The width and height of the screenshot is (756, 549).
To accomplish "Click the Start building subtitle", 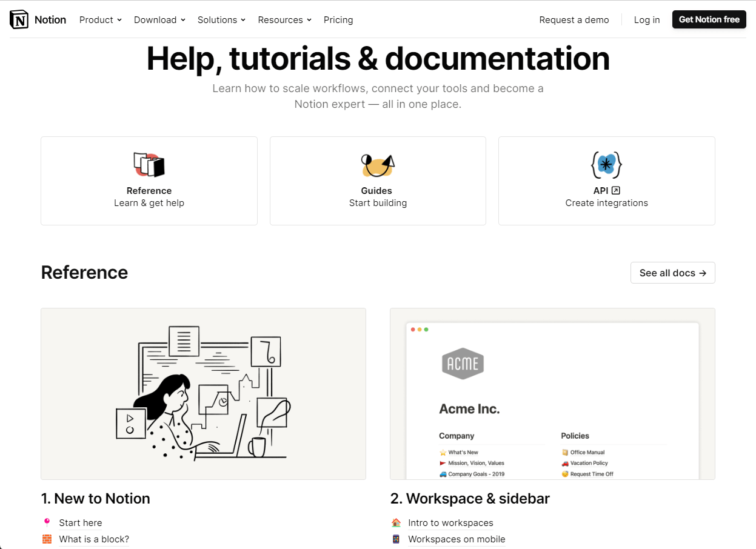I will pos(378,203).
